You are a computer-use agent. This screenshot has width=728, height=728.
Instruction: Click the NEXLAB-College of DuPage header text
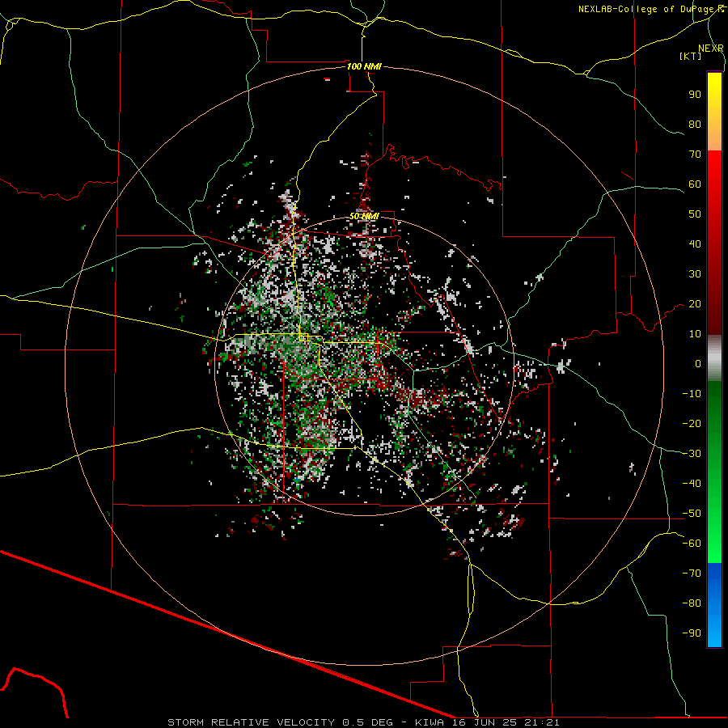pos(651,9)
